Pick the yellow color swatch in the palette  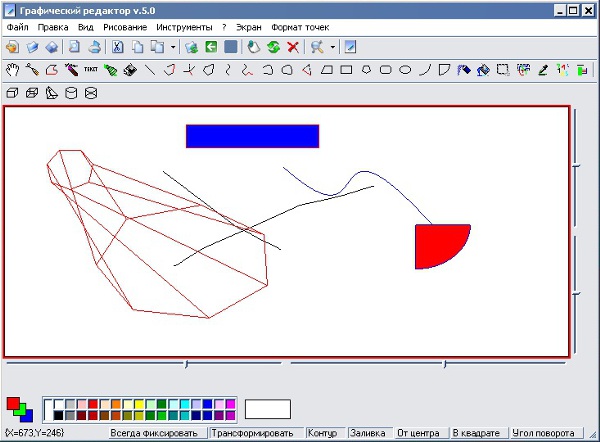coord(139,404)
